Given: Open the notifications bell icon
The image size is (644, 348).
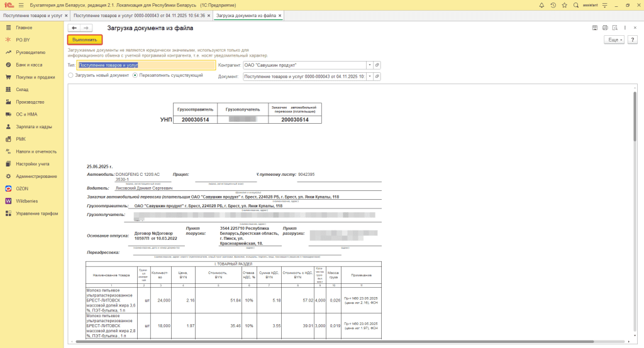Looking at the screenshot, I should (x=542, y=5).
